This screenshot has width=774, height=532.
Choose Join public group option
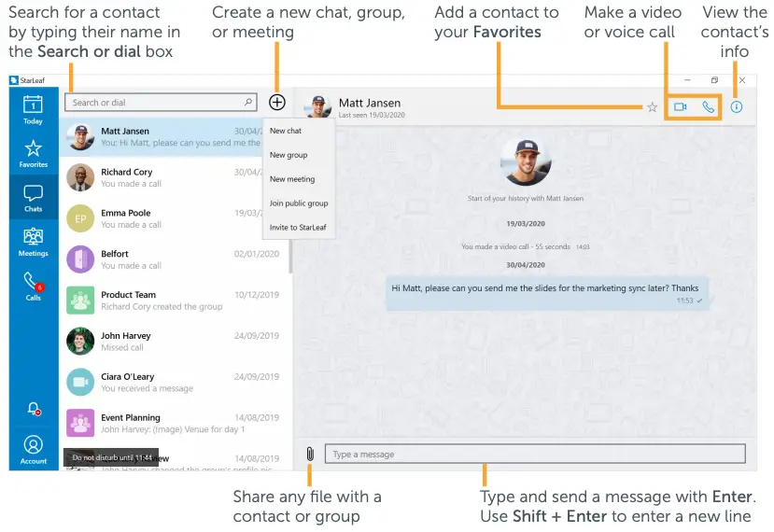[x=299, y=203]
